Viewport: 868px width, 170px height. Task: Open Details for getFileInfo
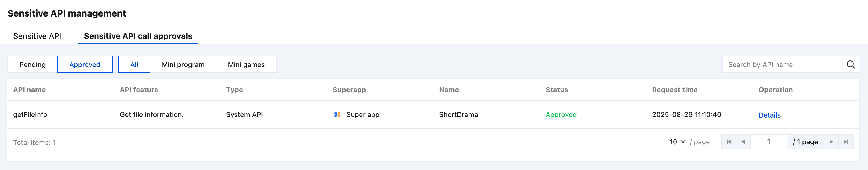coord(769,115)
